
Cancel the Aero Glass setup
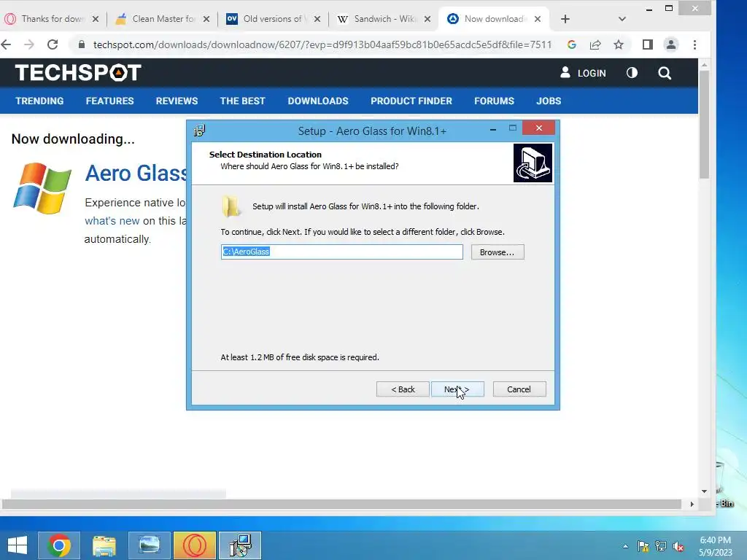point(519,389)
